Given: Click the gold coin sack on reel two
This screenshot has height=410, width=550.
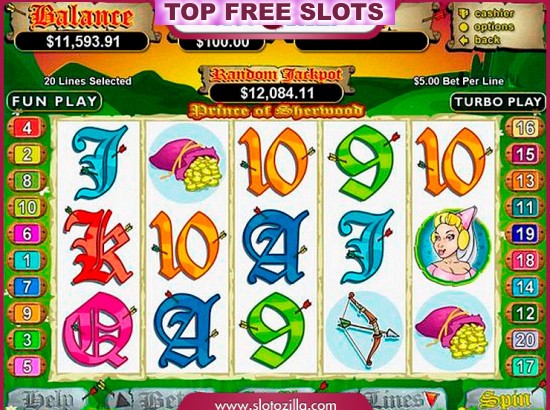Looking at the screenshot, I should pos(186,164).
